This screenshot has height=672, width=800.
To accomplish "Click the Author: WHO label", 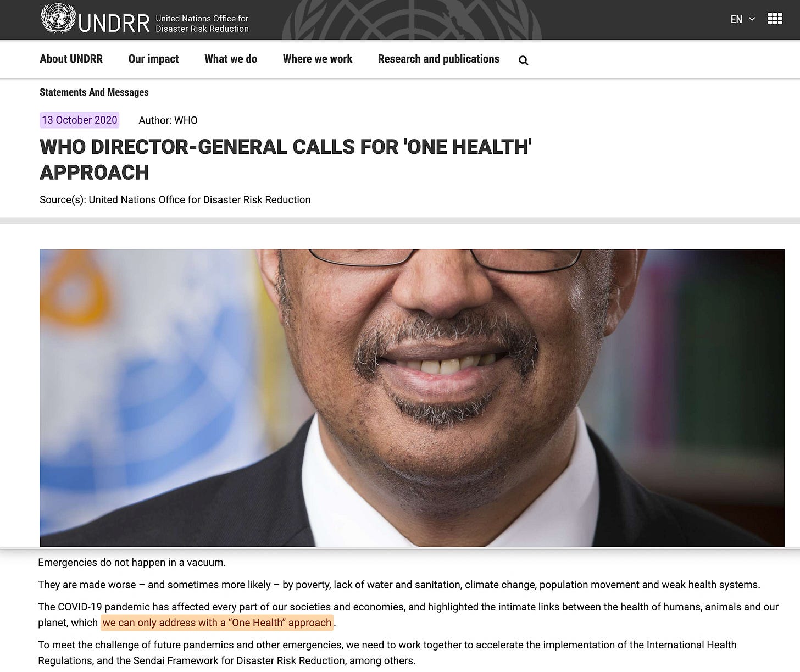I will click(x=168, y=120).
